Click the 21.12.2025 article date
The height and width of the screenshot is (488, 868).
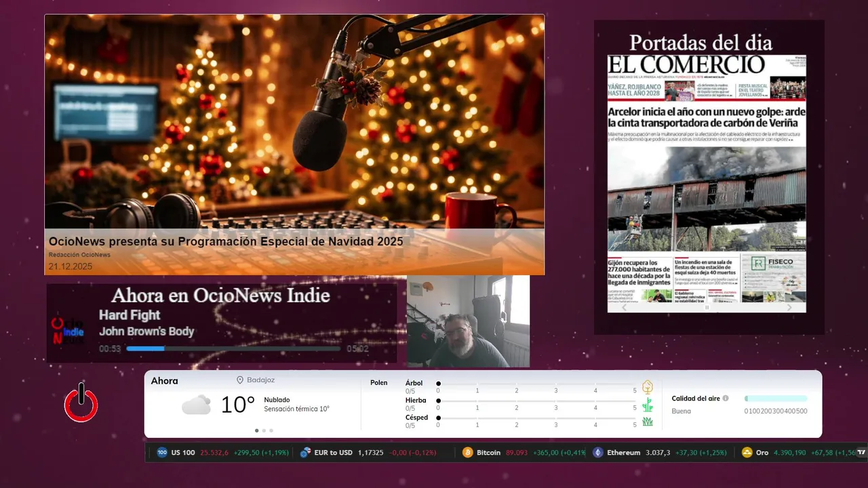click(71, 266)
